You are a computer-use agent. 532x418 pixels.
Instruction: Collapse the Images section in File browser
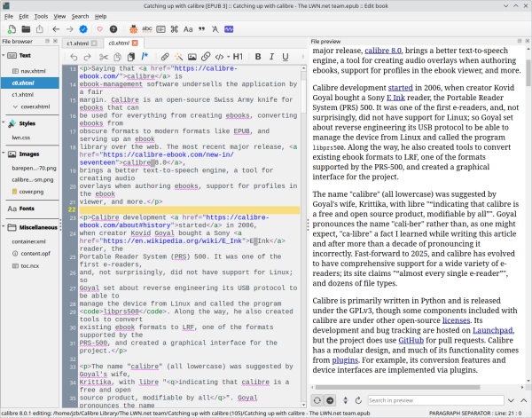4,153
